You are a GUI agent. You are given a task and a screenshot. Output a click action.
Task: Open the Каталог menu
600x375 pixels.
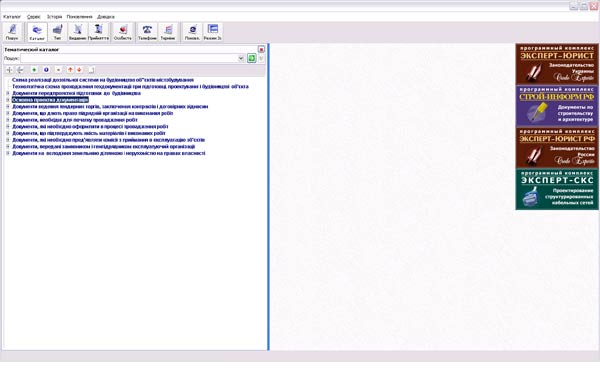click(x=12, y=17)
